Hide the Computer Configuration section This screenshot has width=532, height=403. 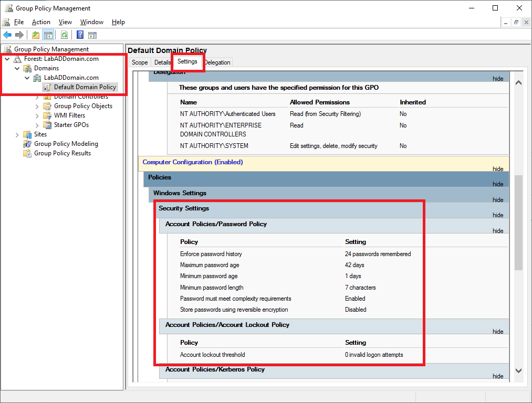(498, 169)
